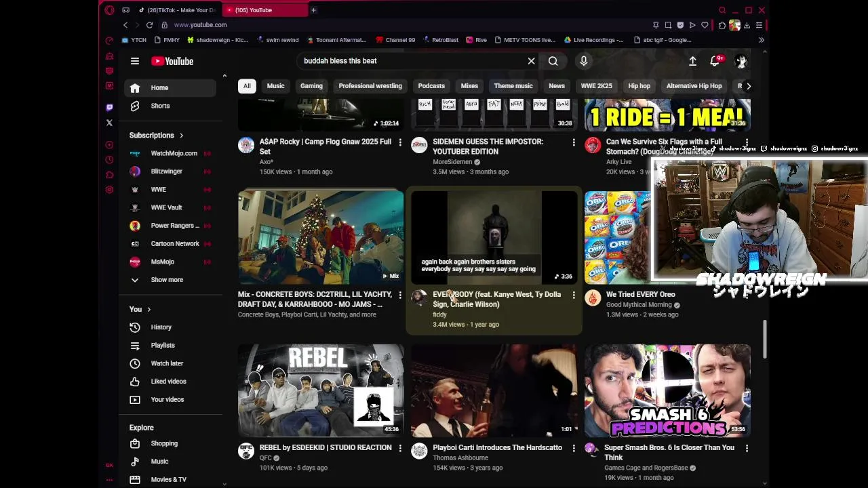The image size is (868, 488).
Task: Open Watch later in the sidebar
Action: pyautogui.click(x=171, y=363)
